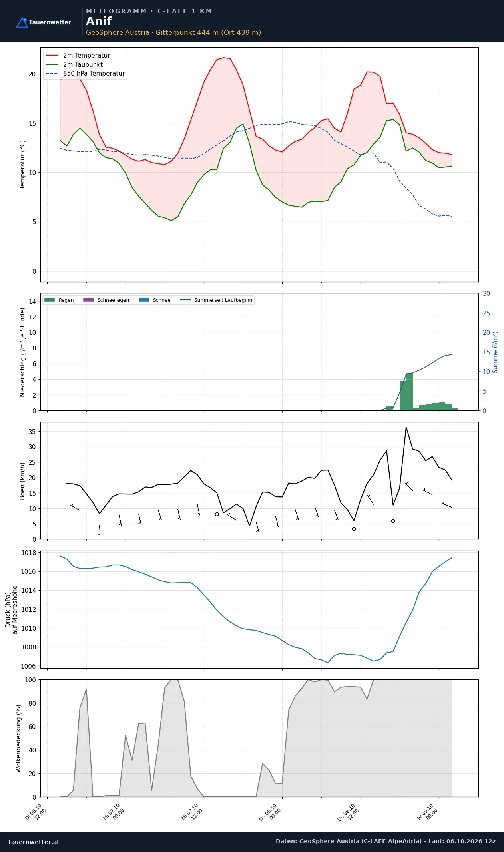This screenshot has height=852, width=504.
Task: Click the 30 value on Summe axis
Action: point(486,293)
